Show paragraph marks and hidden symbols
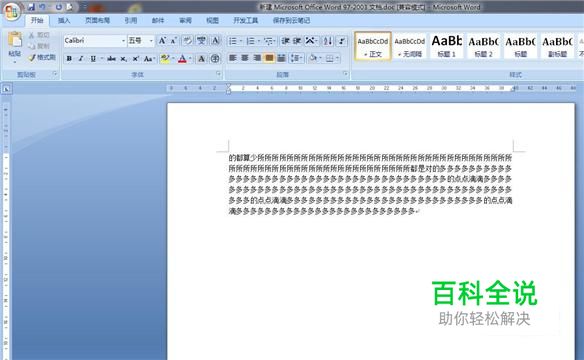Viewport: 584px width, 360px height. pos(342,41)
